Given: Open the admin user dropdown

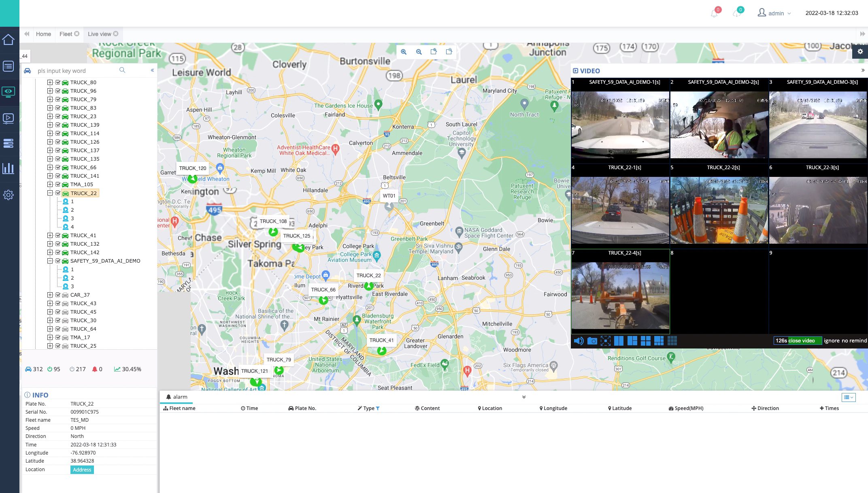Looking at the screenshot, I should click(775, 13).
